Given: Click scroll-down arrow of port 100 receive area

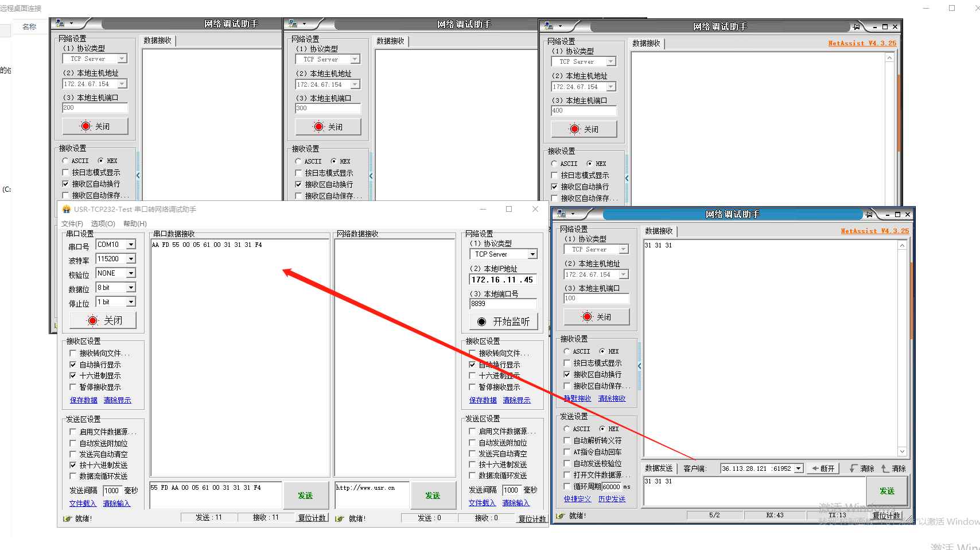Looking at the screenshot, I should [902, 451].
